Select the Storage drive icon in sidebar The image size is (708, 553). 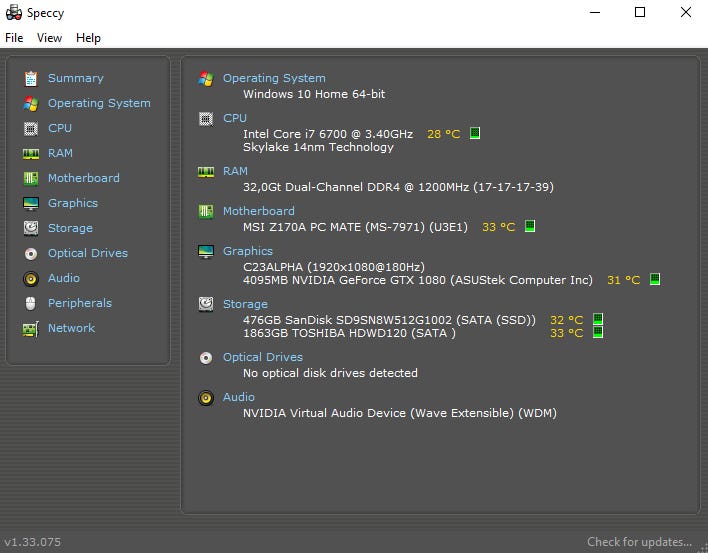click(x=30, y=228)
